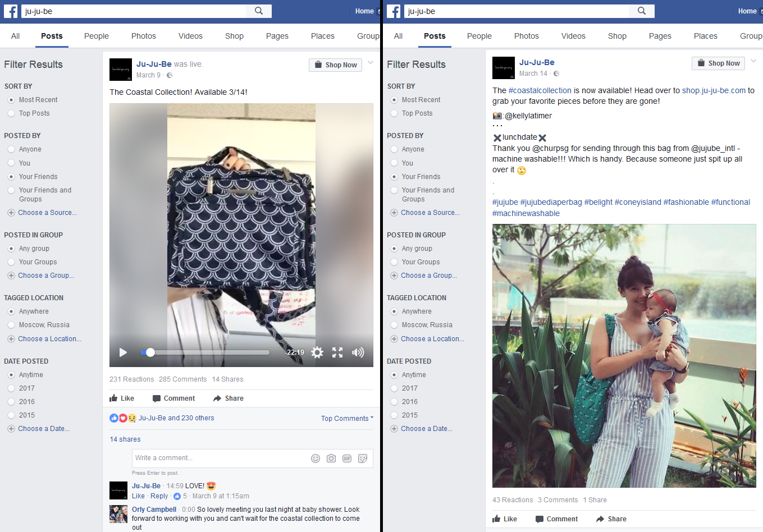Click the video progress slider
The height and width of the screenshot is (532, 763).
click(x=205, y=352)
